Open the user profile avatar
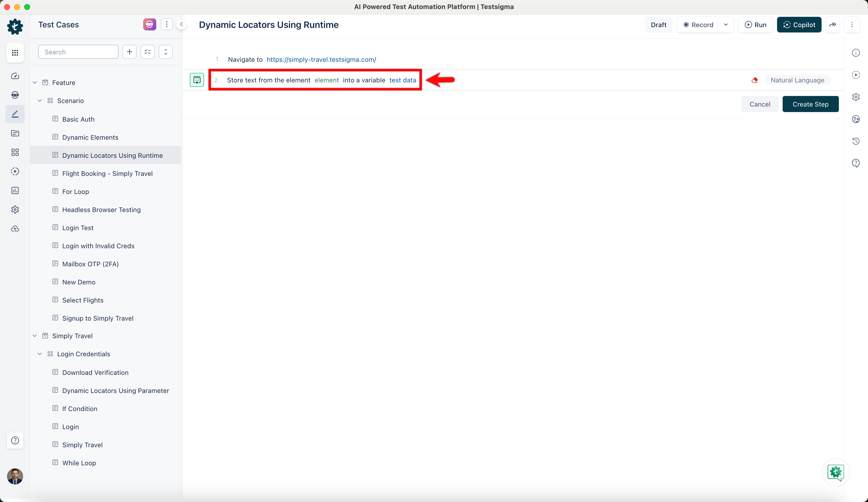The image size is (868, 502). click(x=15, y=477)
